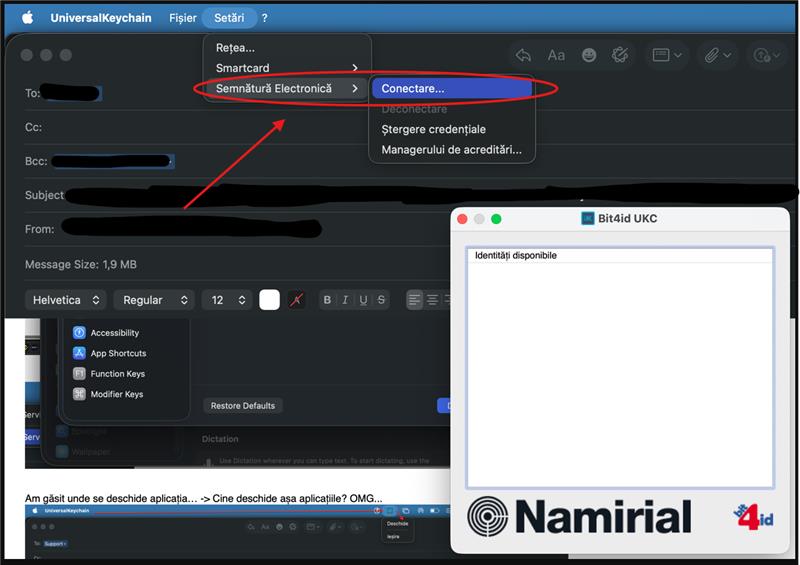Align text left
Screen dimensions: 800x565
[414, 300]
